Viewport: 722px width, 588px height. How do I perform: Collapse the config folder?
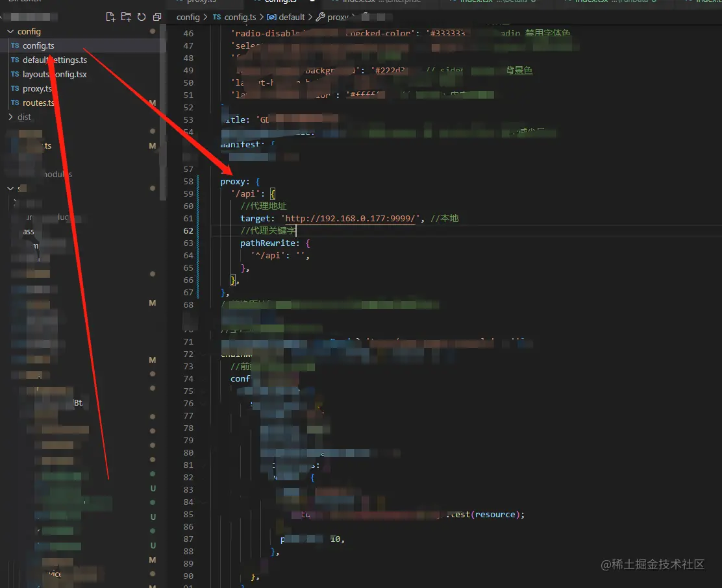click(10, 31)
